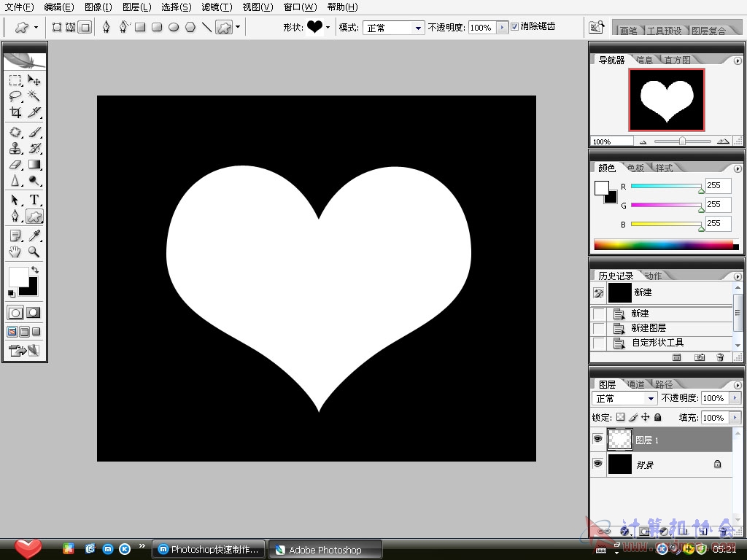
Task: Select the Blur tool
Action: (15, 181)
